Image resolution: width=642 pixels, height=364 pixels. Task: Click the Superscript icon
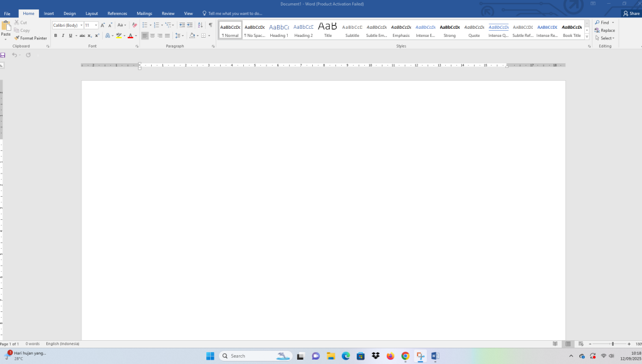[x=97, y=36]
